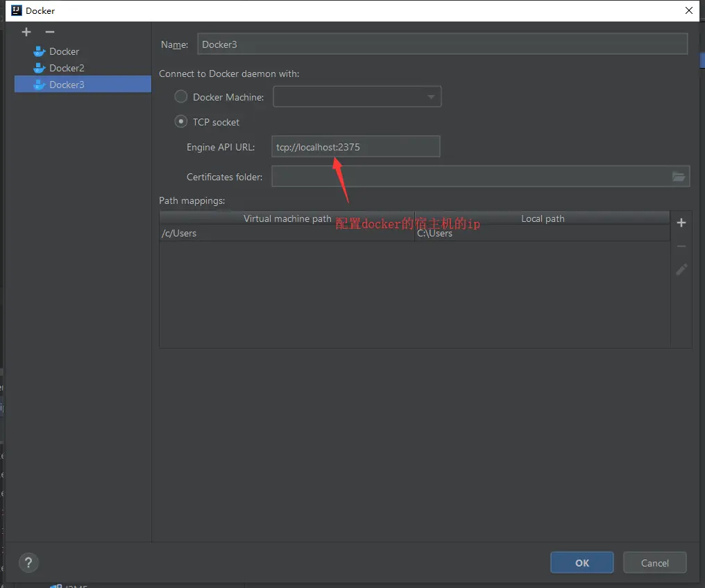Select the Docker3 entry in the list

83,85
